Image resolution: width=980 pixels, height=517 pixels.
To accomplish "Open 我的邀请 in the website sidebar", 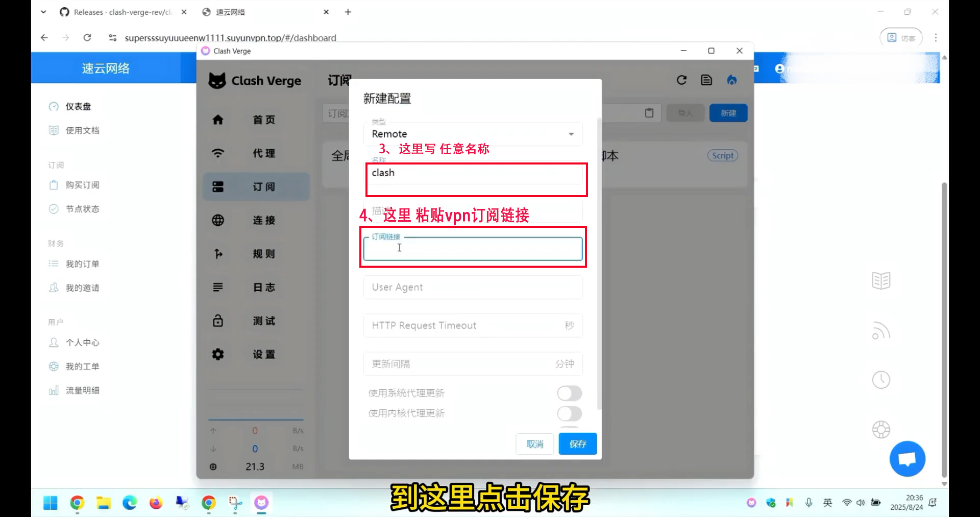I will click(82, 288).
